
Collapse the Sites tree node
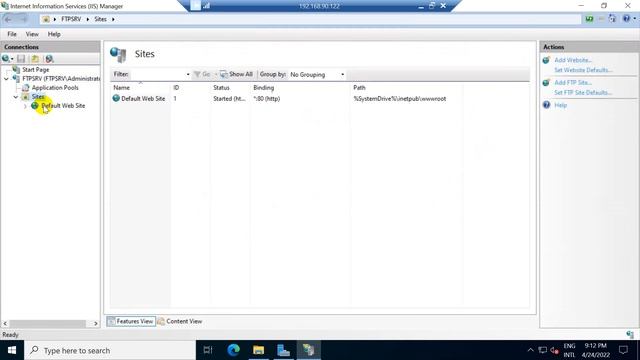(x=16, y=97)
